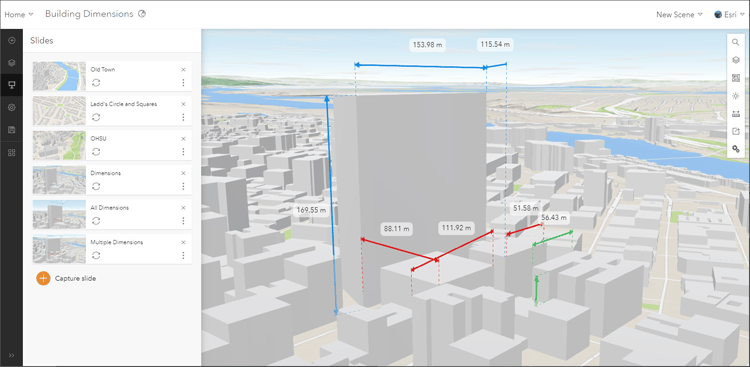
Task: Open scene Settings gear icon
Action: tap(12, 108)
